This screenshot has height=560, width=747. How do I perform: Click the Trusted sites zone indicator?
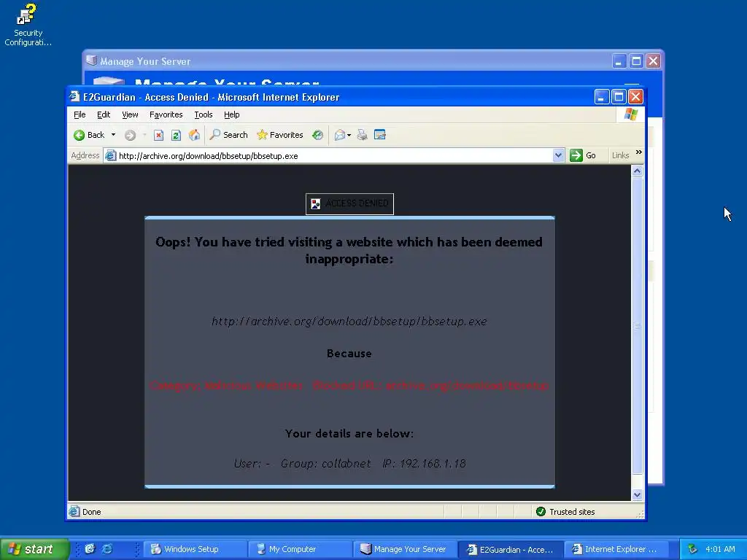point(565,512)
